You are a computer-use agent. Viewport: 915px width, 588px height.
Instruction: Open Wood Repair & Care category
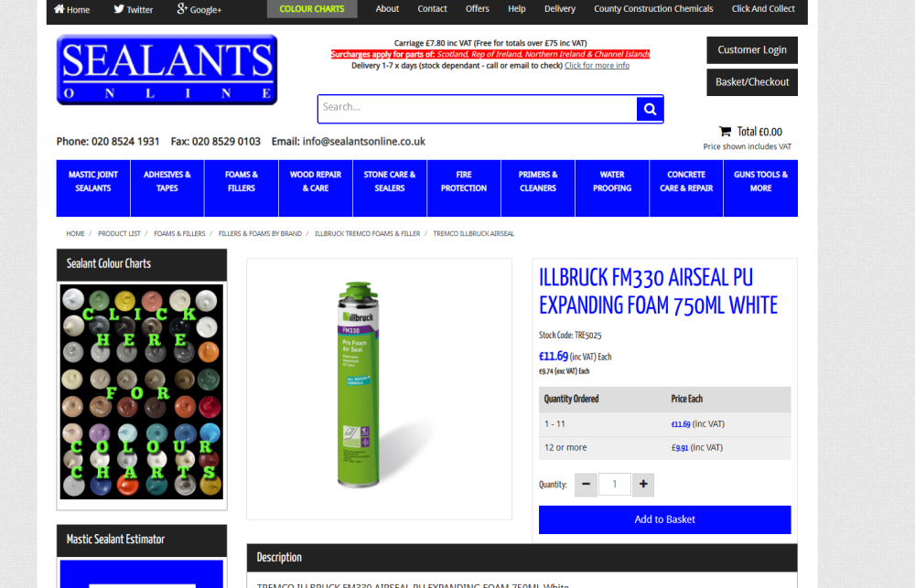[x=316, y=188]
